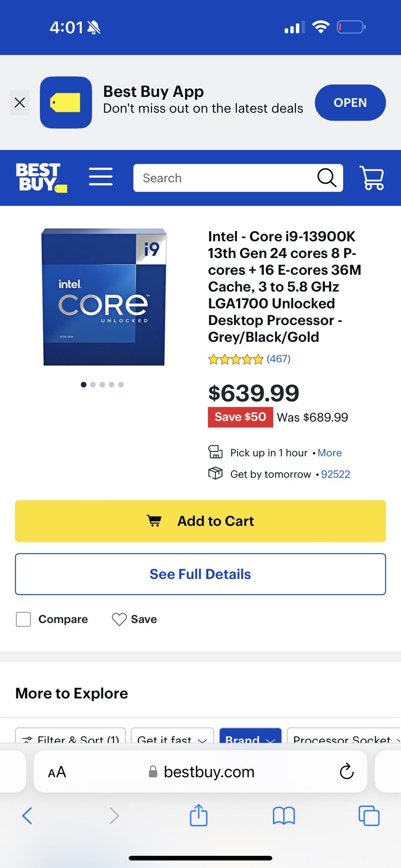Tap the shopping cart icon in header
Viewport: 401px width, 868px height.
tap(372, 178)
